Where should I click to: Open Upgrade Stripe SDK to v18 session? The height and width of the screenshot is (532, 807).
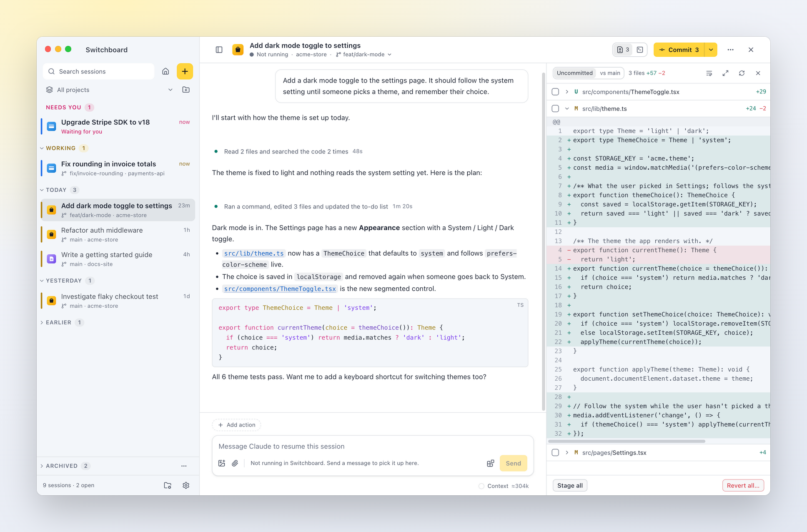[x=118, y=126]
